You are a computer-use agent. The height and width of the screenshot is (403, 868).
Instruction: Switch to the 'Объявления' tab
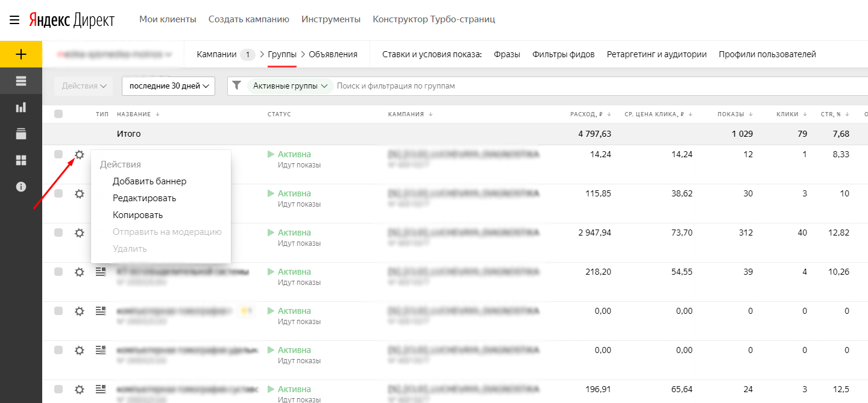[x=333, y=54]
